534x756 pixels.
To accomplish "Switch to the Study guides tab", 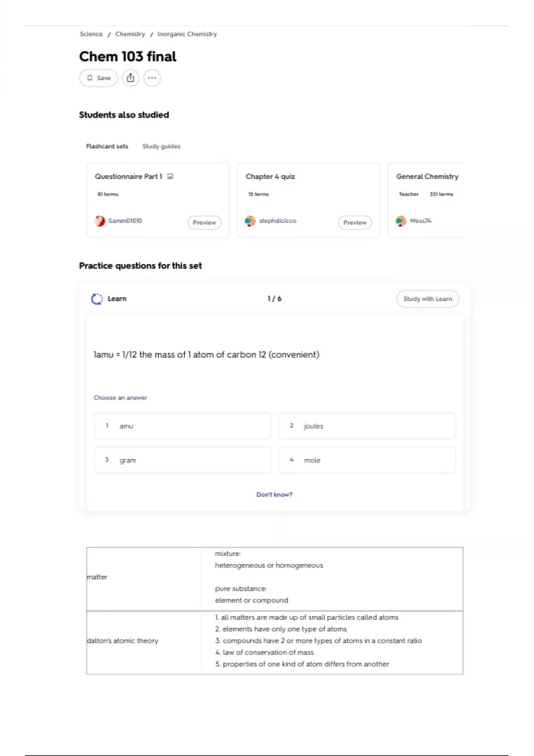I will [161, 146].
